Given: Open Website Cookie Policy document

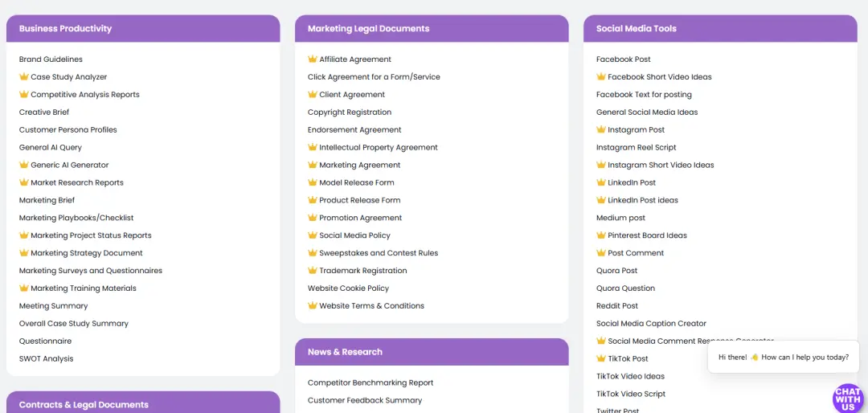Looking at the screenshot, I should pos(348,288).
